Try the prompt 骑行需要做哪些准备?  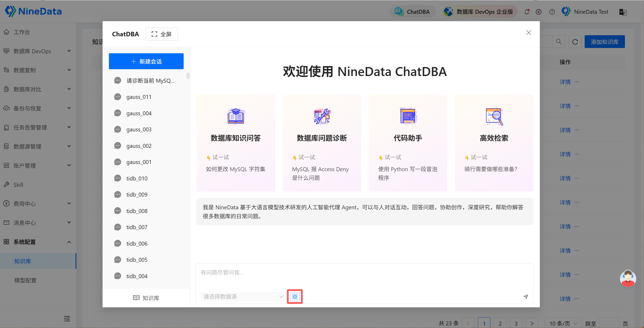pos(491,169)
